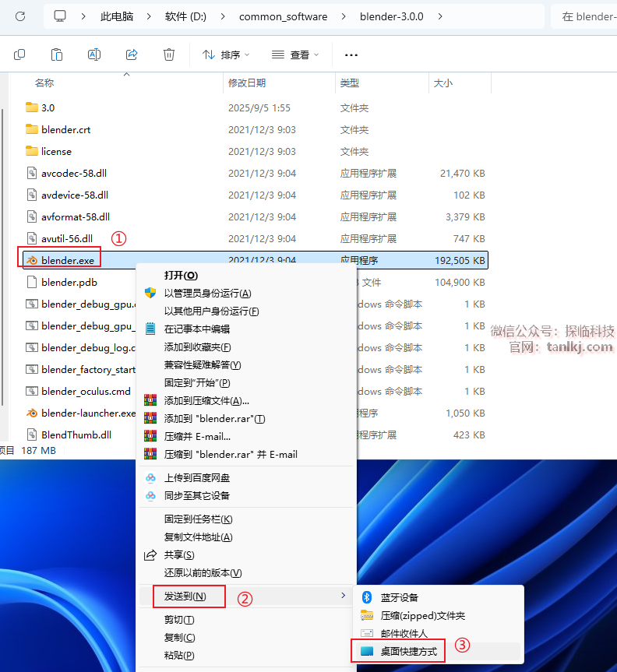Choose 上传到百度网盘
The image size is (617, 672).
pyautogui.click(x=246, y=478)
